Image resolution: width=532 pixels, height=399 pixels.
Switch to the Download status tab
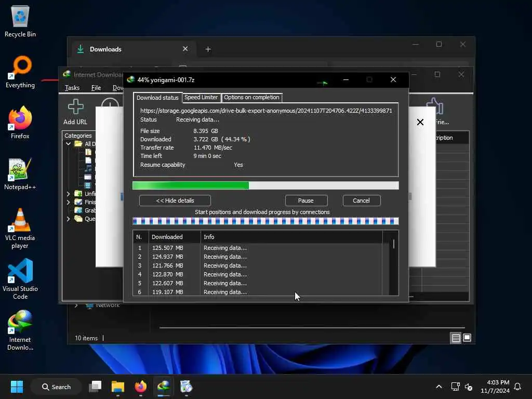pos(157,97)
